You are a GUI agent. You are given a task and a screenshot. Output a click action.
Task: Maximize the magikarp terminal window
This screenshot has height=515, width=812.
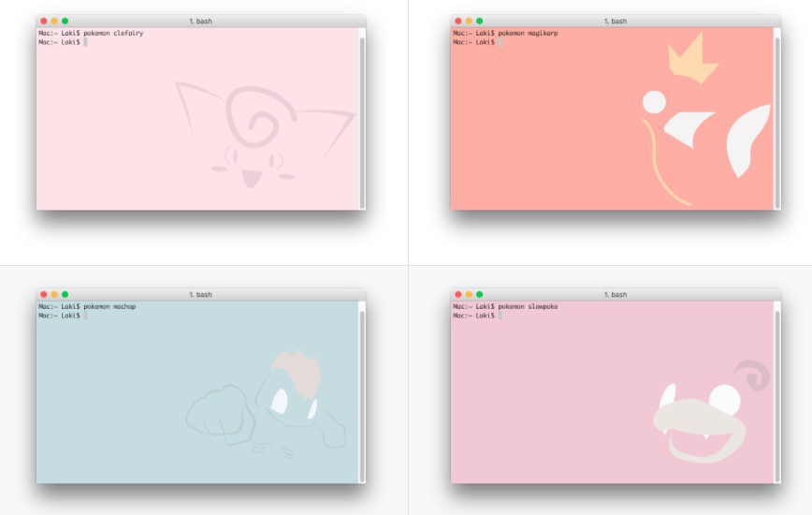480,22
